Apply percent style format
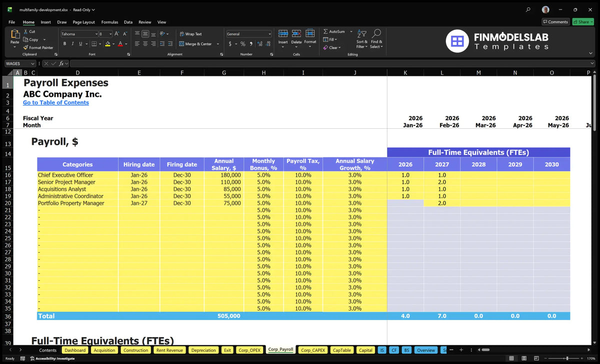The width and height of the screenshot is (600, 364). 243,44
